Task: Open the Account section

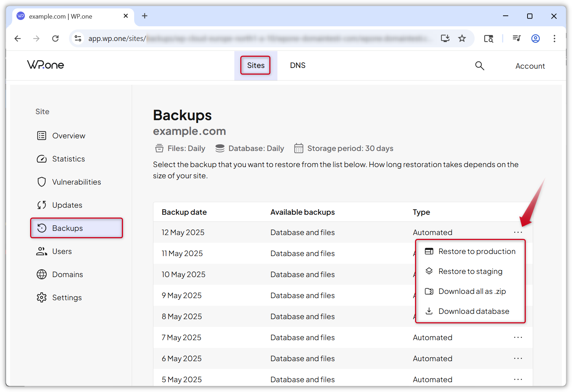Action: pyautogui.click(x=530, y=66)
